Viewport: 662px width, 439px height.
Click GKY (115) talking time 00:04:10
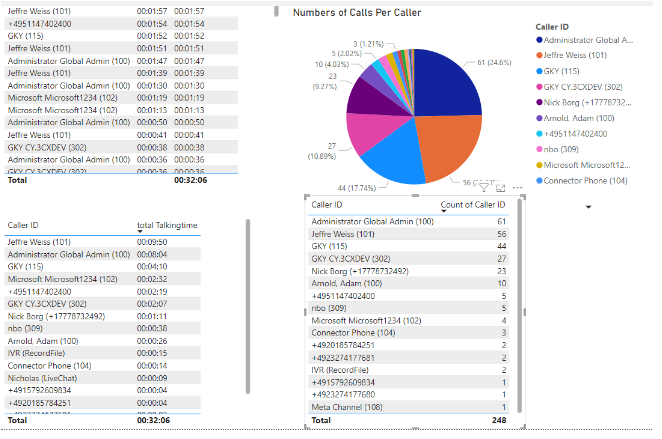tap(152, 267)
